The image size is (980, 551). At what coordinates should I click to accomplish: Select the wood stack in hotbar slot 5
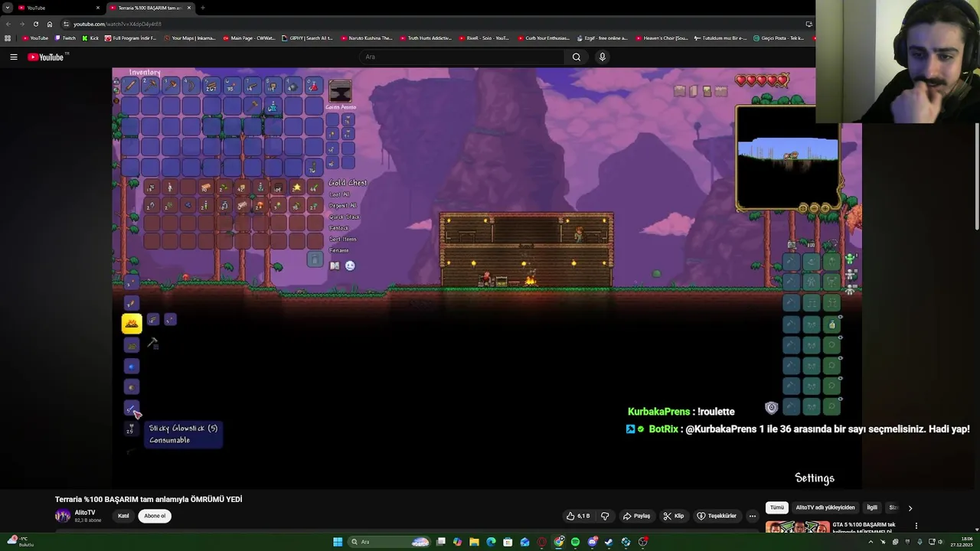211,86
